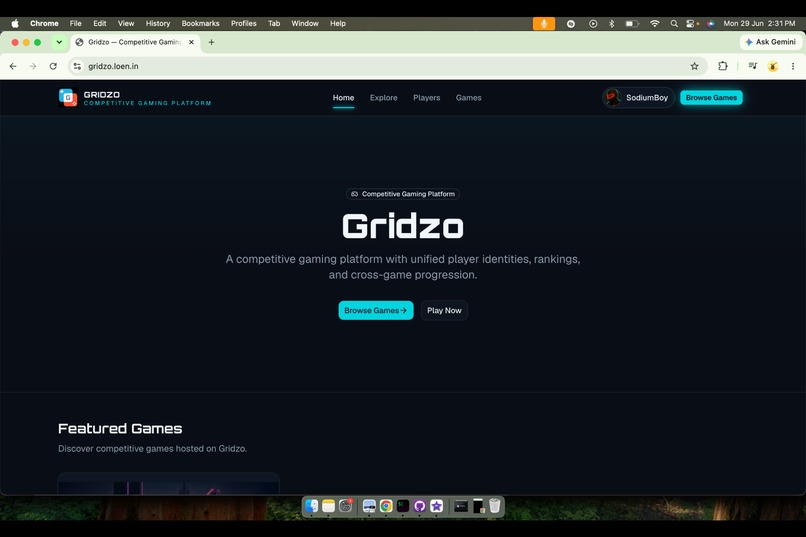The width and height of the screenshot is (806, 537).
Task: Click the Siri icon in the menu bar
Action: click(x=711, y=24)
